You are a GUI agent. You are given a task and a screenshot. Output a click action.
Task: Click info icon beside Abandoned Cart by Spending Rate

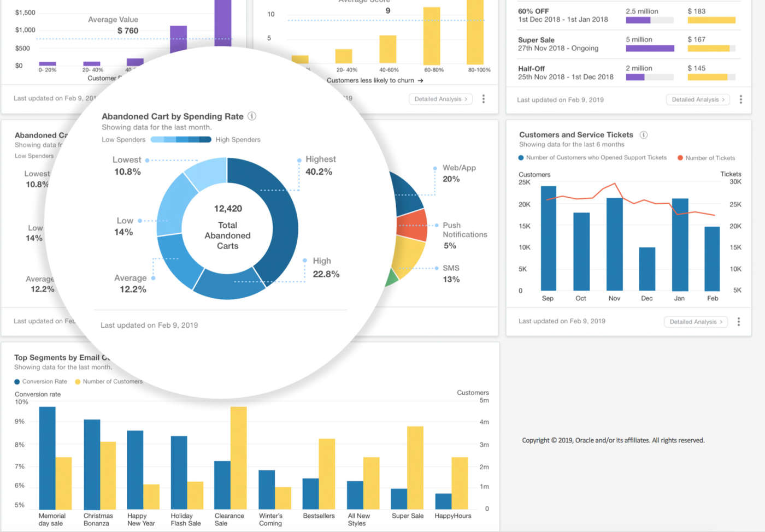[x=252, y=116]
